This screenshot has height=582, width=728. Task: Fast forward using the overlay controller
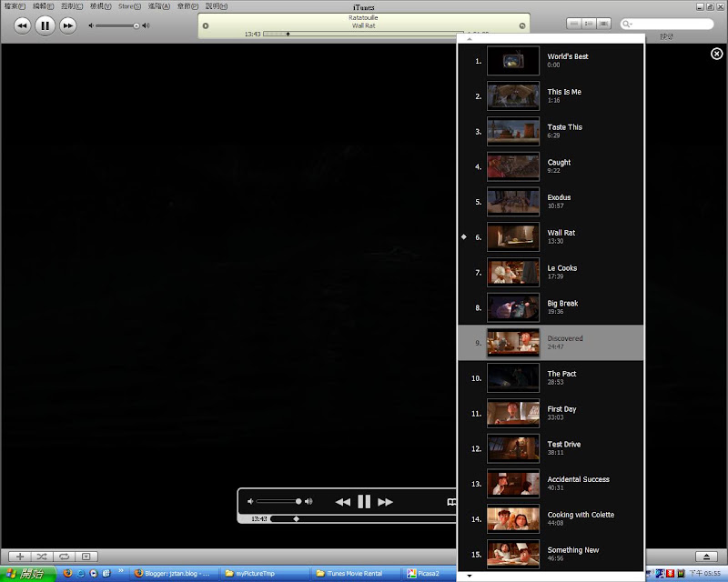[x=385, y=502]
